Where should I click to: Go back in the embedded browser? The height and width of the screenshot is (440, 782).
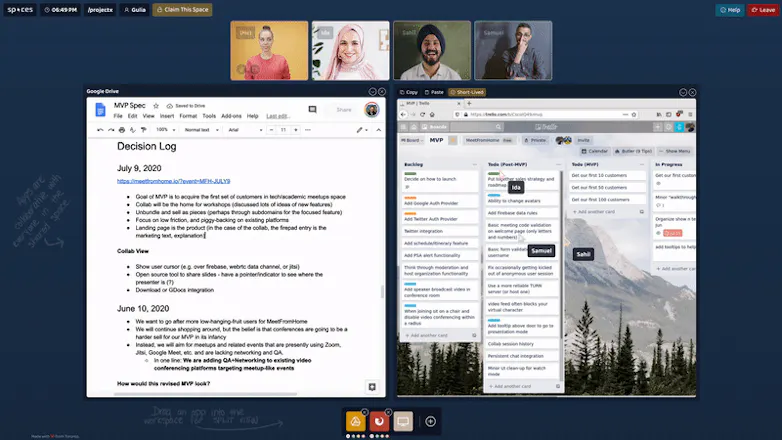click(403, 114)
